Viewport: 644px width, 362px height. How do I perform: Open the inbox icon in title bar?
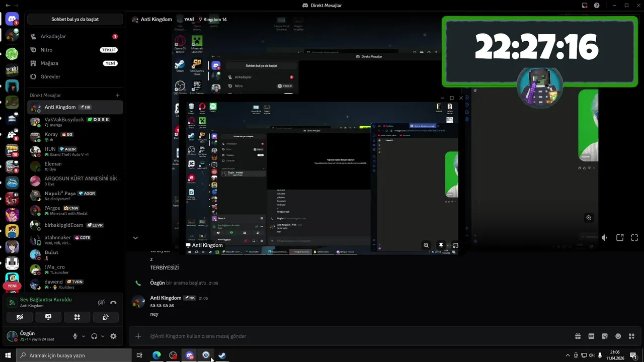pos(584,6)
